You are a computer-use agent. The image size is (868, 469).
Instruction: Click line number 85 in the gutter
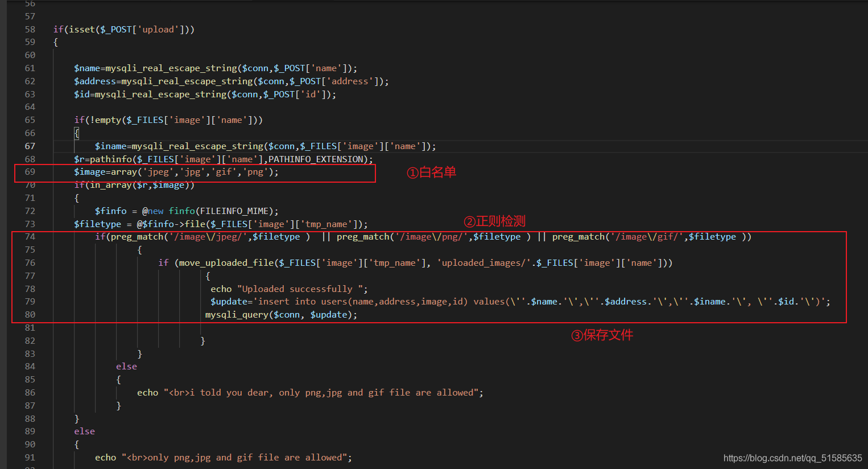pyautogui.click(x=30, y=380)
